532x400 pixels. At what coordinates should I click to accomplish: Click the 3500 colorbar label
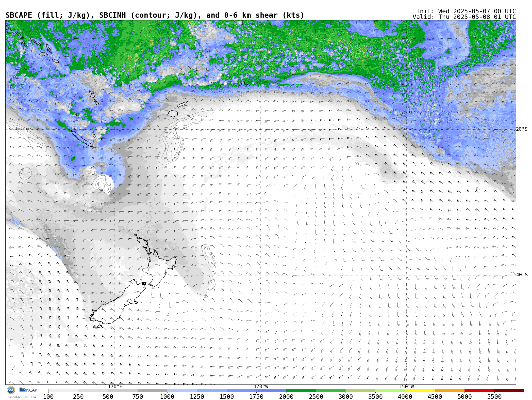tap(375, 397)
